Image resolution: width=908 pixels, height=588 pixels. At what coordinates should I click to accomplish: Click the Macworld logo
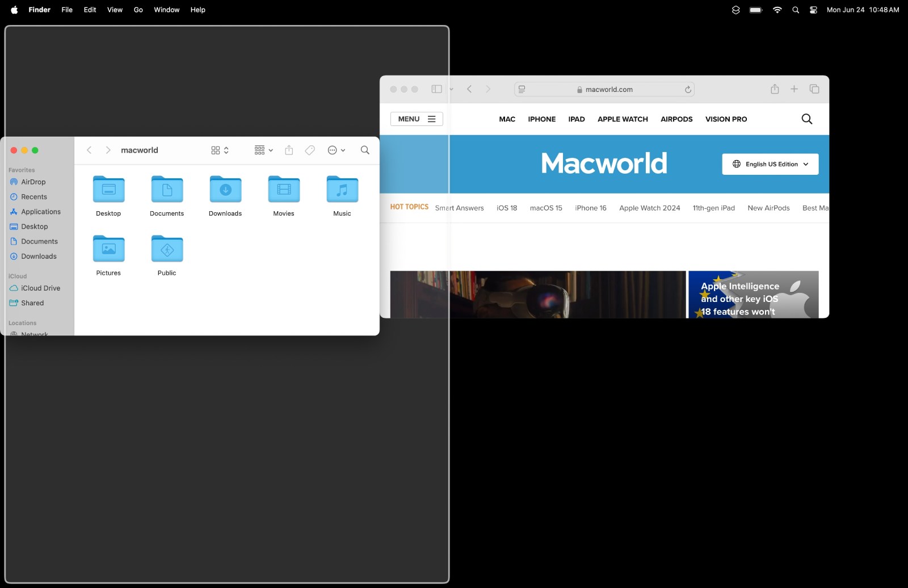[x=604, y=163]
